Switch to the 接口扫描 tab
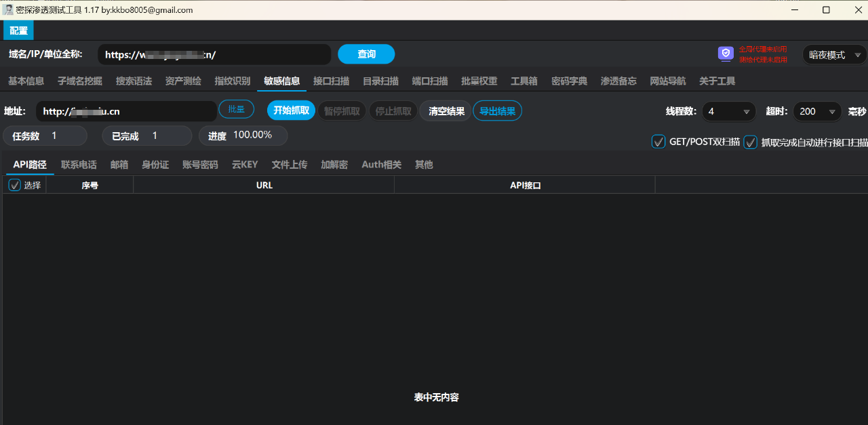Viewport: 868px width, 425px height. pyautogui.click(x=331, y=81)
